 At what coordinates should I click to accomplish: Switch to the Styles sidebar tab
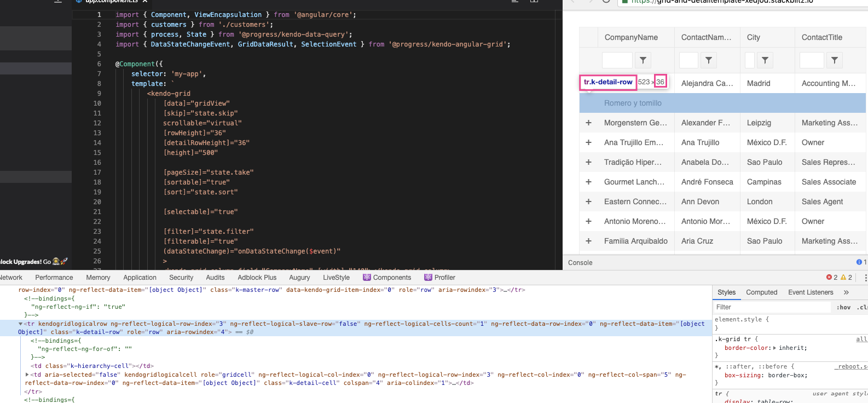(727, 292)
